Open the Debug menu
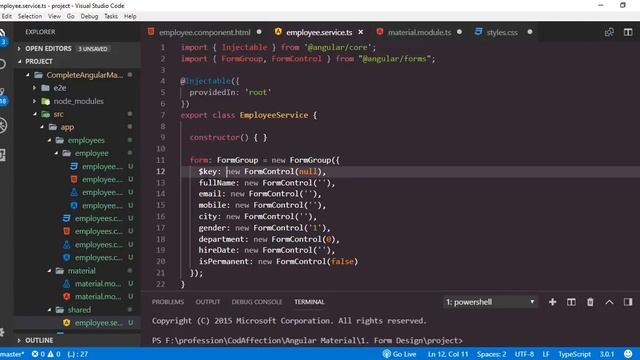Viewport: 640px width, 360px height. click(89, 16)
